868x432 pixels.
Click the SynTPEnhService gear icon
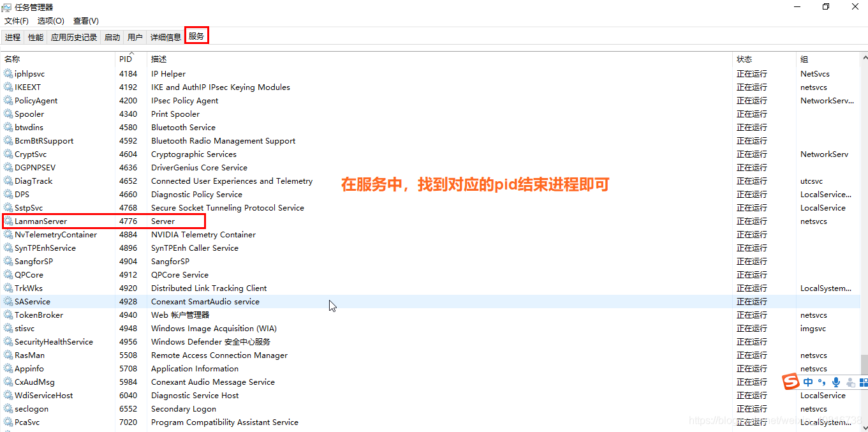coord(8,248)
